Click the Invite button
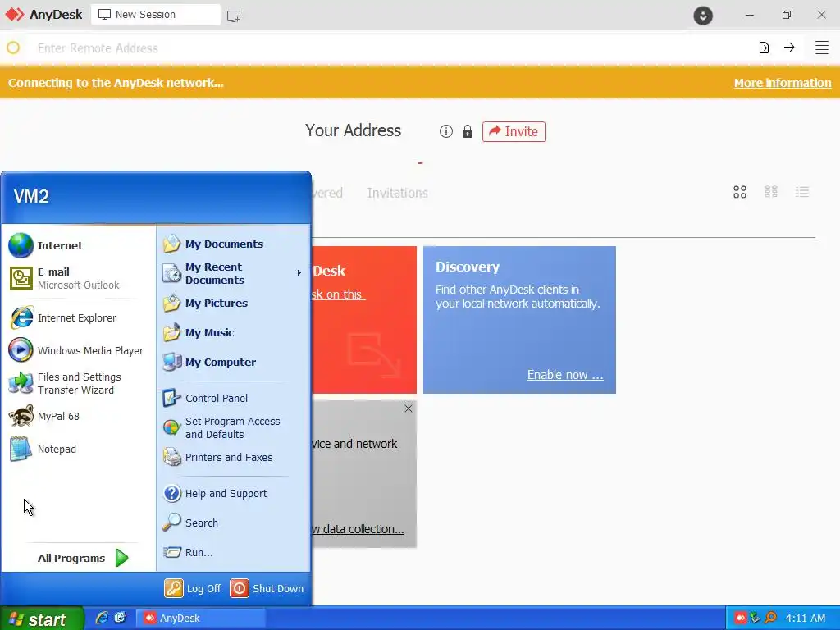The width and height of the screenshot is (840, 630). (514, 131)
